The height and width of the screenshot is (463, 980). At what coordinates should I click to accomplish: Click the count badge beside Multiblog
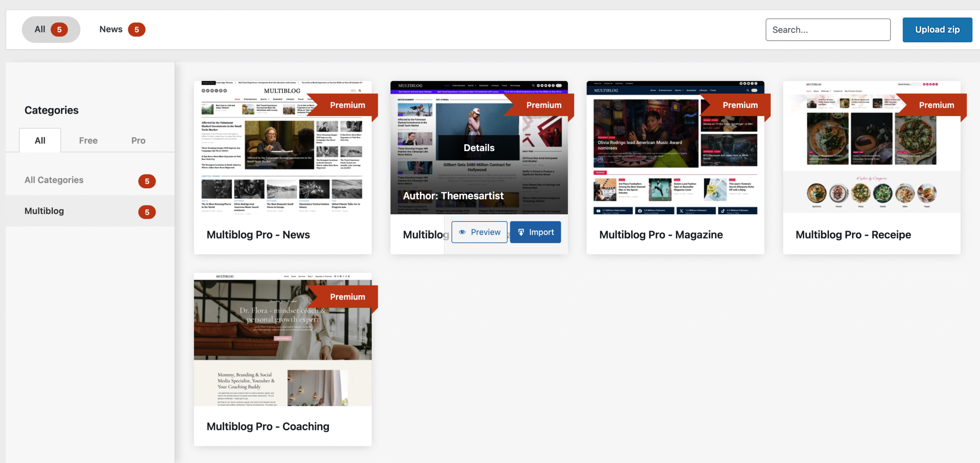[x=147, y=212]
